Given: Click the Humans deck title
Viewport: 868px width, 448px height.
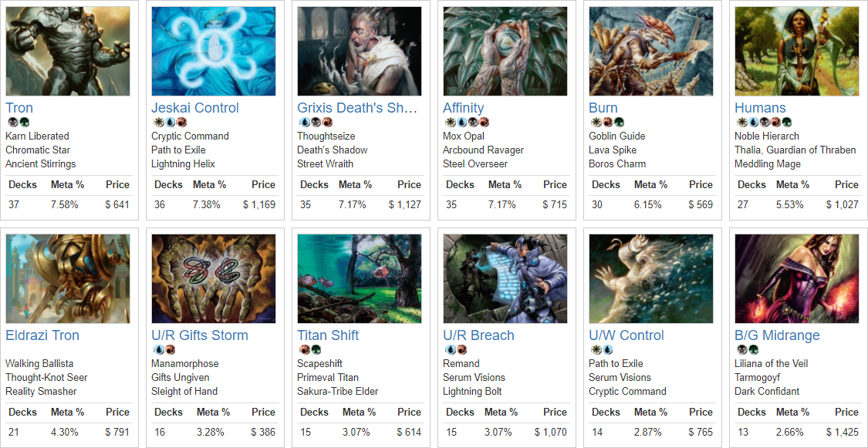Looking at the screenshot, I should pyautogui.click(x=760, y=108).
